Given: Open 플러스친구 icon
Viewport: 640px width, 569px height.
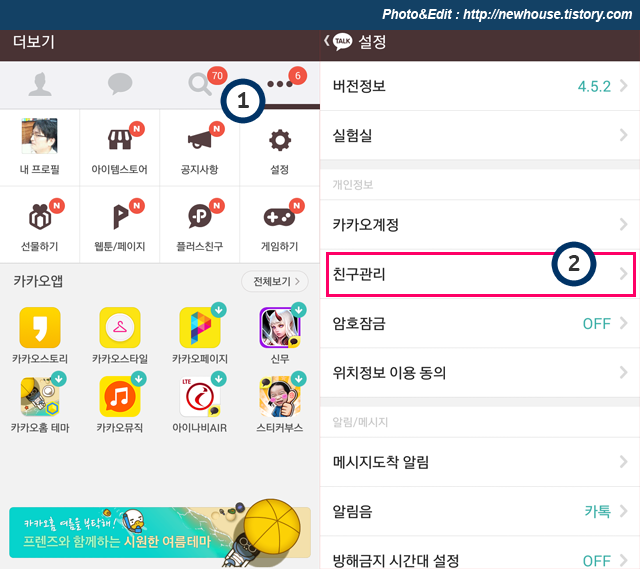Looking at the screenshot, I should [200, 216].
